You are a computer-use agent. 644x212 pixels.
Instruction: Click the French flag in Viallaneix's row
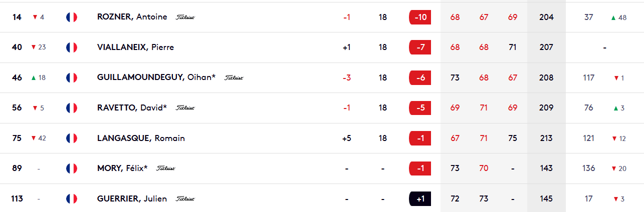71,47
